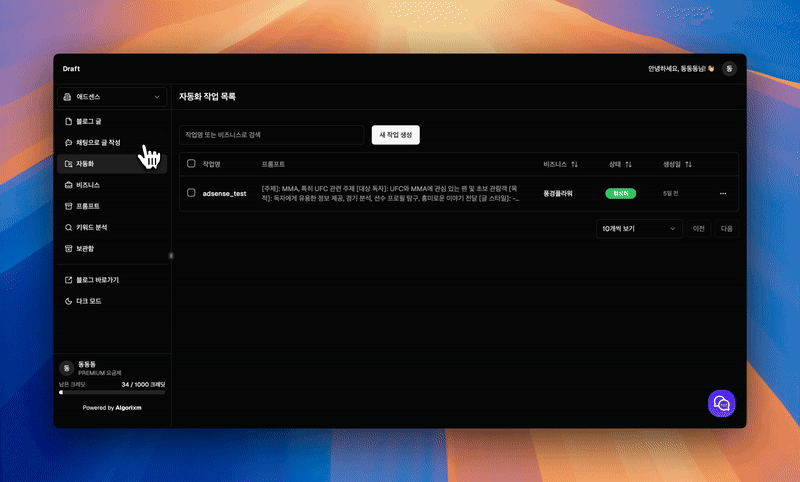Click the box icon beside 보관함

(x=68, y=248)
